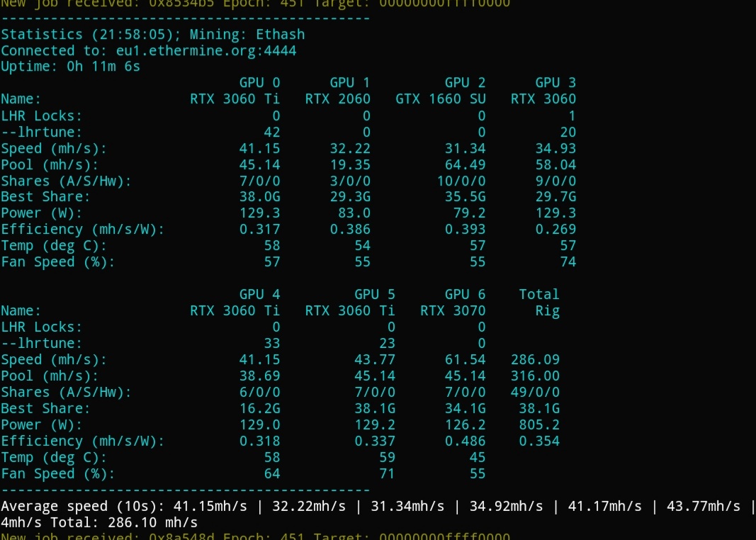Screen dimensions: 756x540
Task: Select GPU 1's pool value 19.35
Action: (350, 165)
